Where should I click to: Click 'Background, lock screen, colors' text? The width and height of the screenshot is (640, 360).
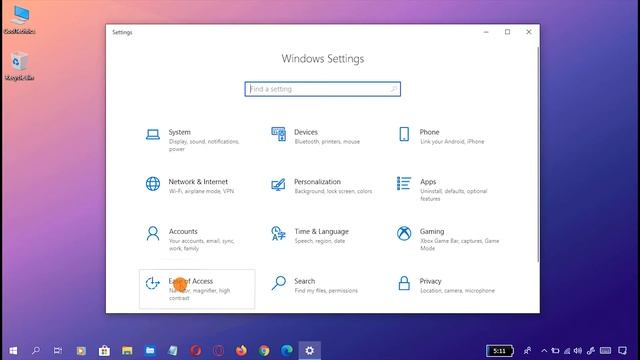pos(333,191)
